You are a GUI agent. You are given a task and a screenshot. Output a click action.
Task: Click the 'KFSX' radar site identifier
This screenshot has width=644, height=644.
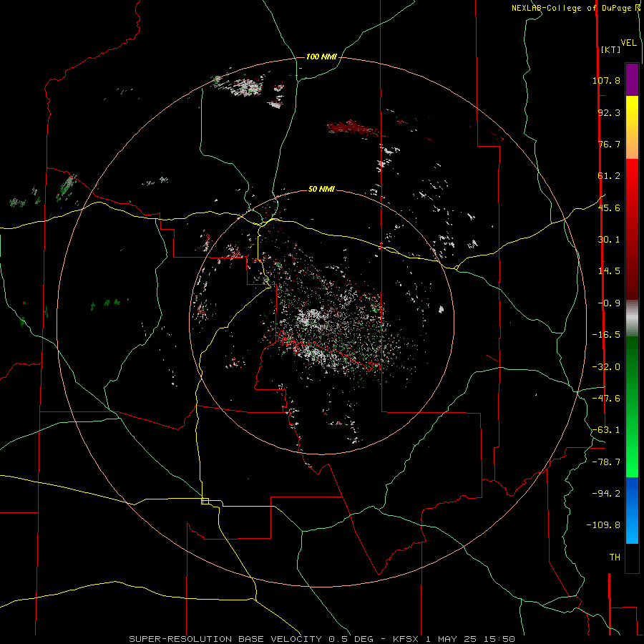(x=406, y=639)
